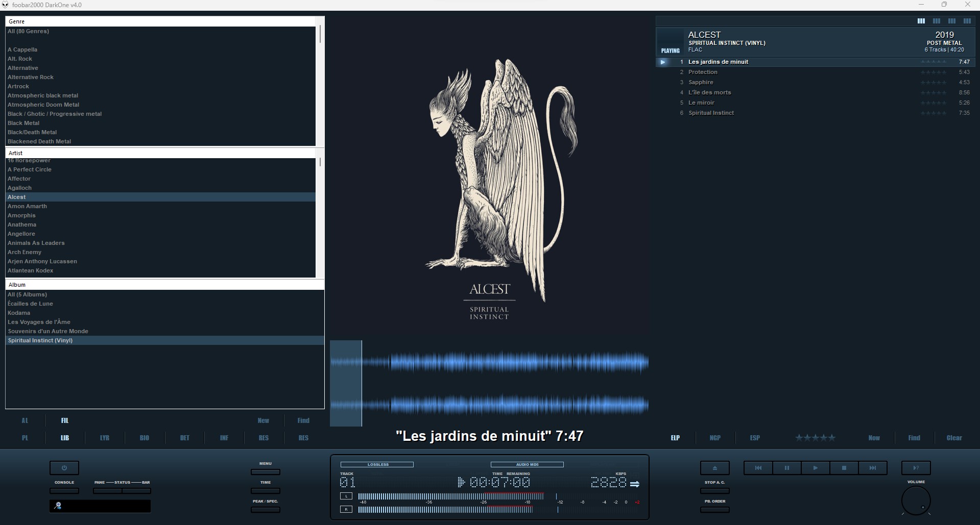
Task: Rate the track Protection using its stars
Action: 934,72
